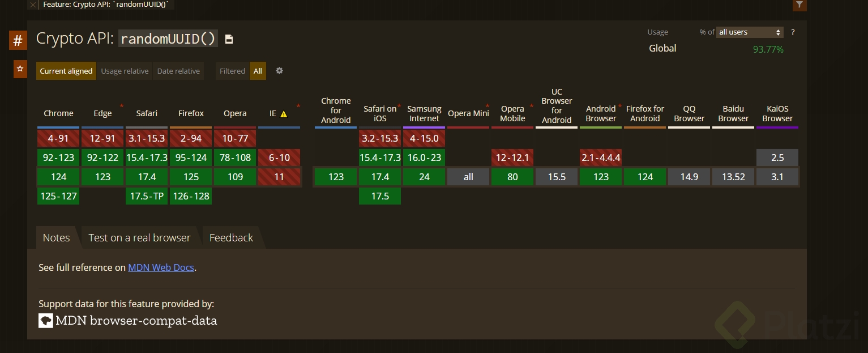Open the Notes tab
868x353 pixels.
57,238
